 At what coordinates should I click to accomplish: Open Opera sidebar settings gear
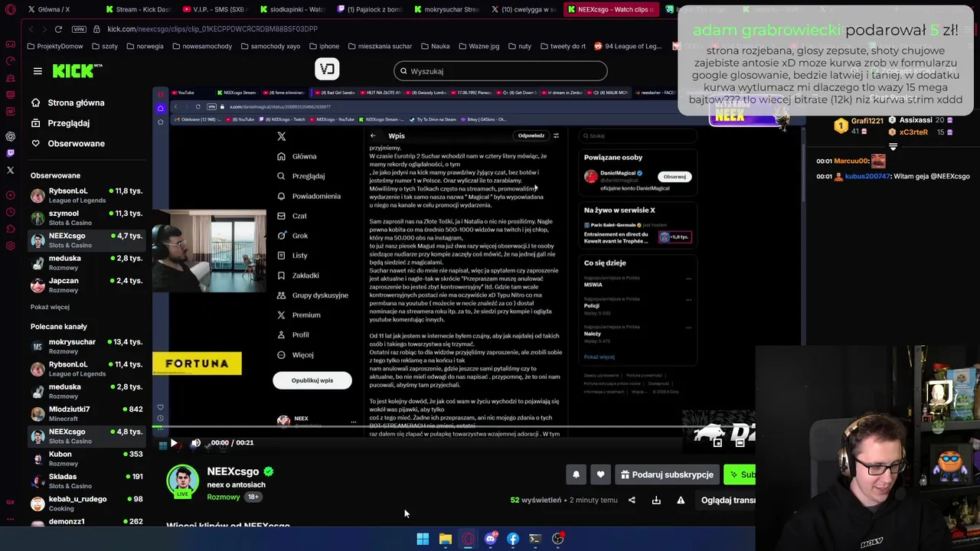(x=10, y=246)
